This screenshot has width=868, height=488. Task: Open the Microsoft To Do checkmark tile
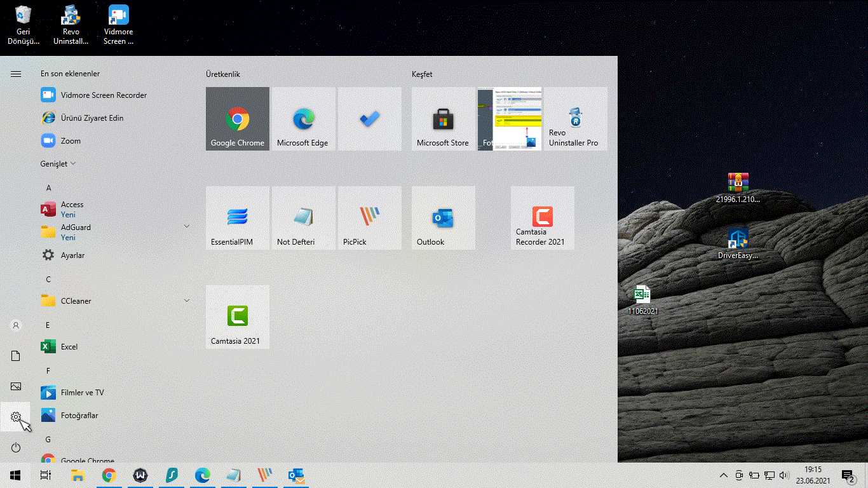370,119
